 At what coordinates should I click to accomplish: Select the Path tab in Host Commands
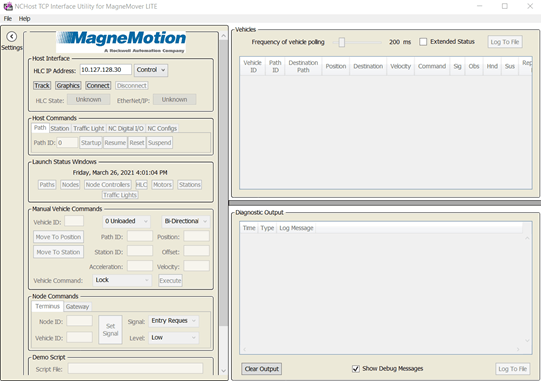coord(40,128)
